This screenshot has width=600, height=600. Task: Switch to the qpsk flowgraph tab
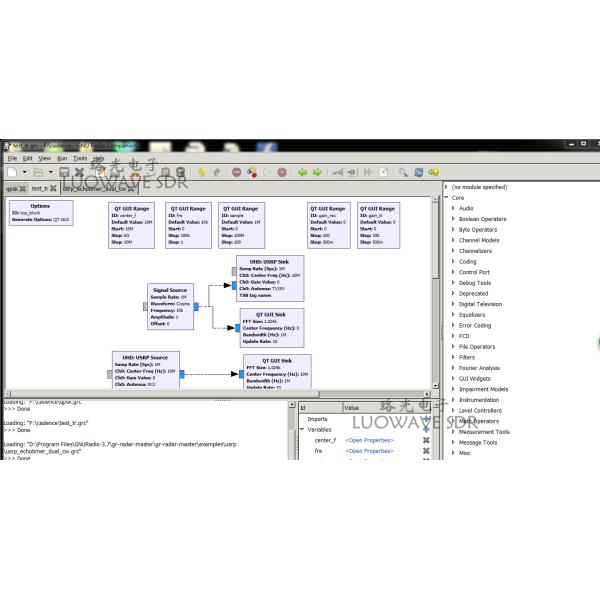pos(13,188)
